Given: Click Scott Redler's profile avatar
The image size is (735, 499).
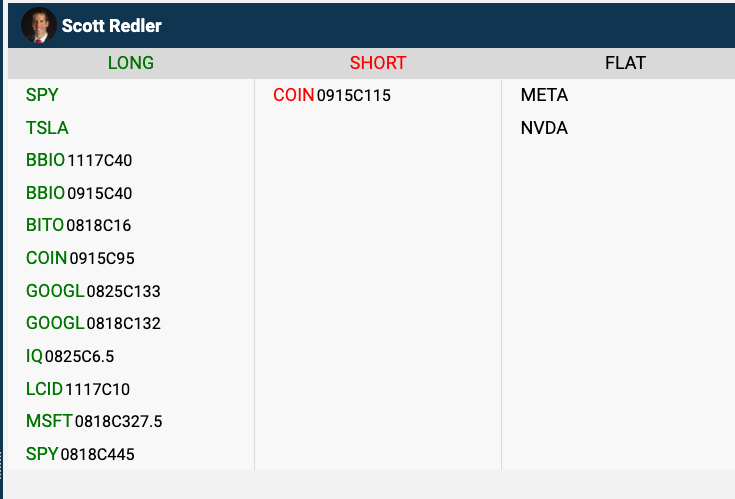Looking at the screenshot, I should (x=38, y=25).
